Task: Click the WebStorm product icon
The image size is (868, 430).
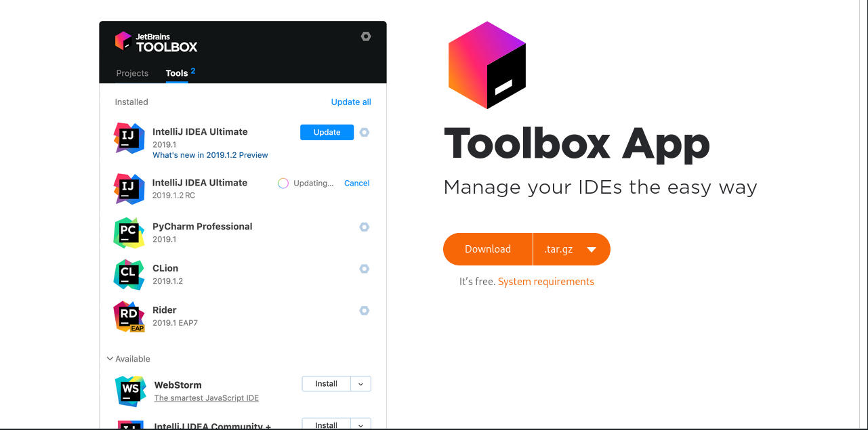Action: [x=130, y=391]
